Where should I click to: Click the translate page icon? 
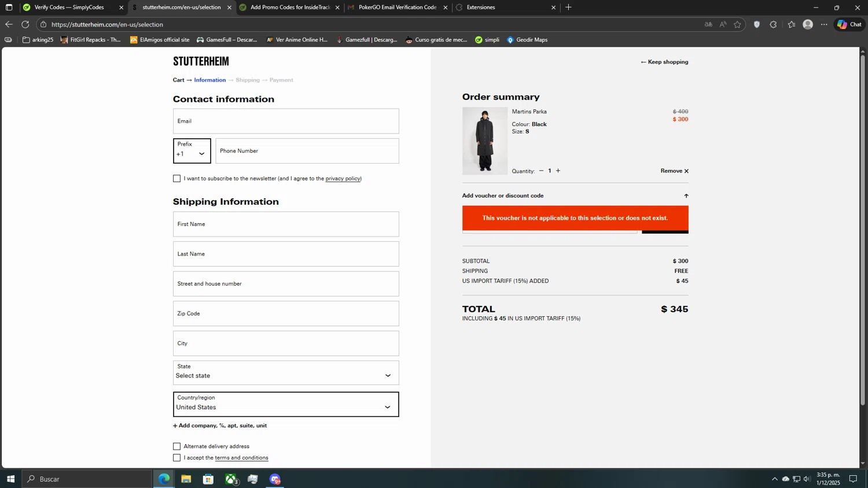click(x=708, y=24)
